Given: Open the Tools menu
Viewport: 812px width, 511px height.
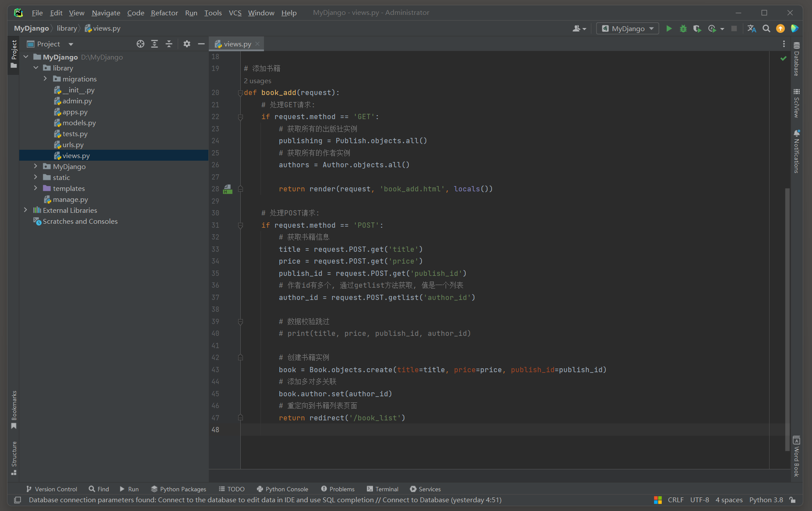Looking at the screenshot, I should pos(213,13).
